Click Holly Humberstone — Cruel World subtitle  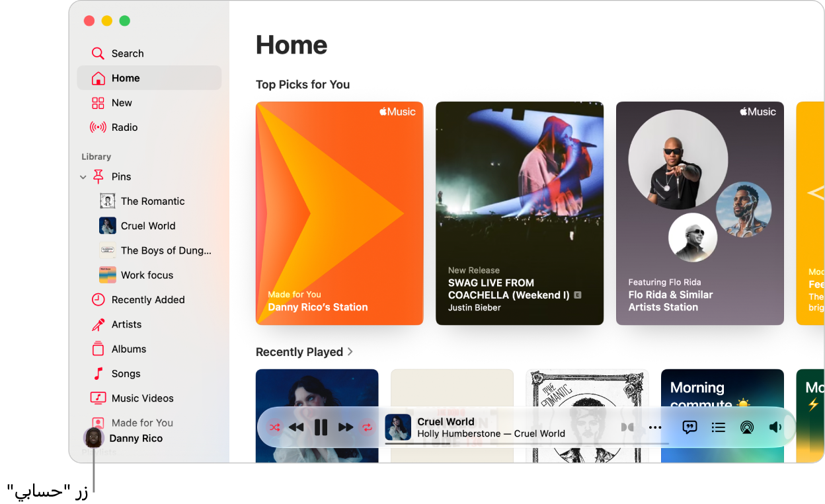tap(491, 434)
